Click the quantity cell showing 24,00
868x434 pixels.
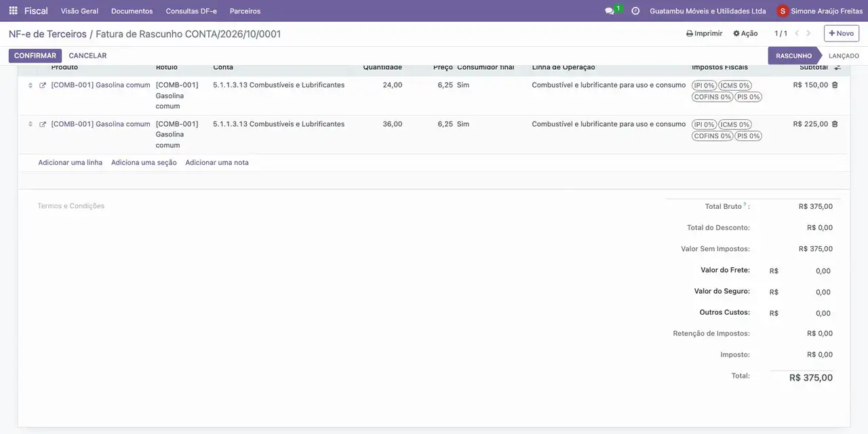(x=392, y=85)
